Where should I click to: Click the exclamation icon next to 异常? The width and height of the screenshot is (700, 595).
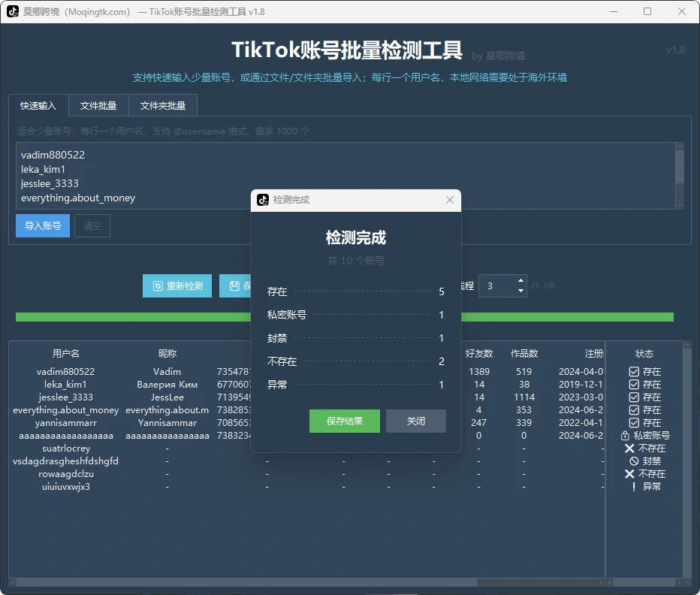634,487
